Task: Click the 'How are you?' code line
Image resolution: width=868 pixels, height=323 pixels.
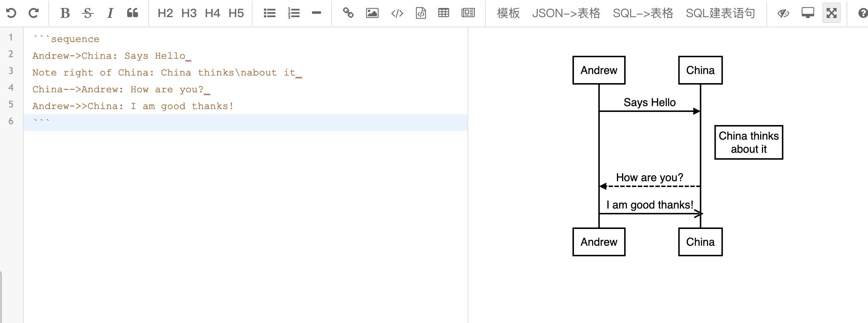Action: coord(118,89)
